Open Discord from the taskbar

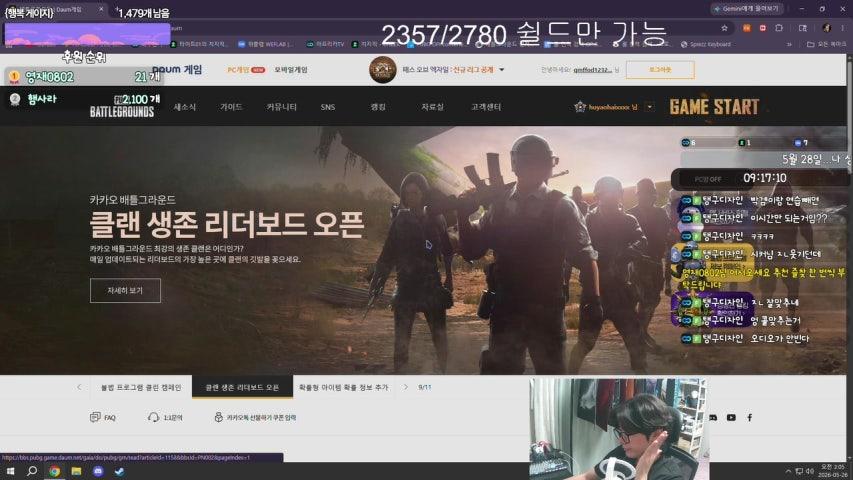(x=98, y=471)
